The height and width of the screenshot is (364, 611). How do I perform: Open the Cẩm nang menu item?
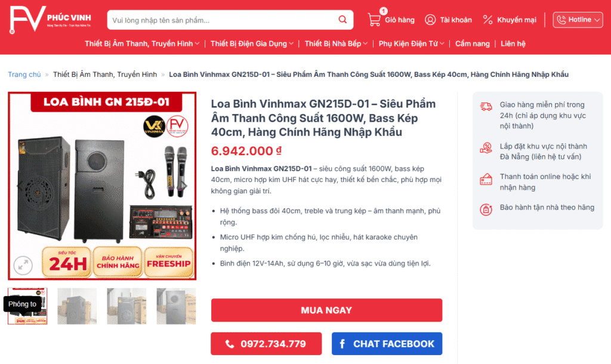tap(473, 44)
